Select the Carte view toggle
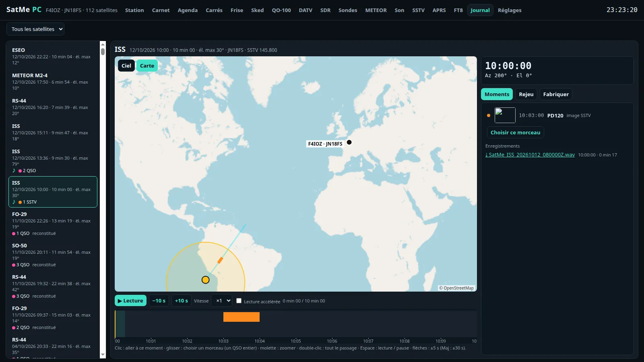The image size is (644, 362). tap(147, 66)
